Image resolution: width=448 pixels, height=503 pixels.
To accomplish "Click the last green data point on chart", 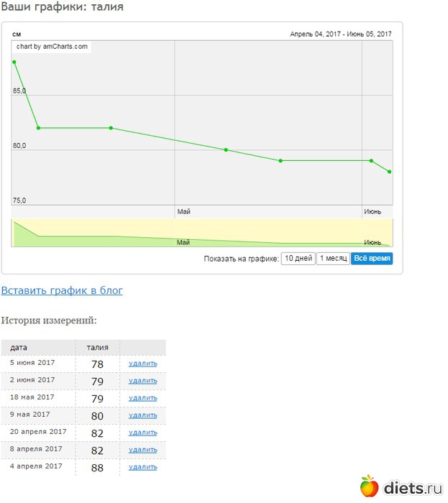I will point(389,172).
